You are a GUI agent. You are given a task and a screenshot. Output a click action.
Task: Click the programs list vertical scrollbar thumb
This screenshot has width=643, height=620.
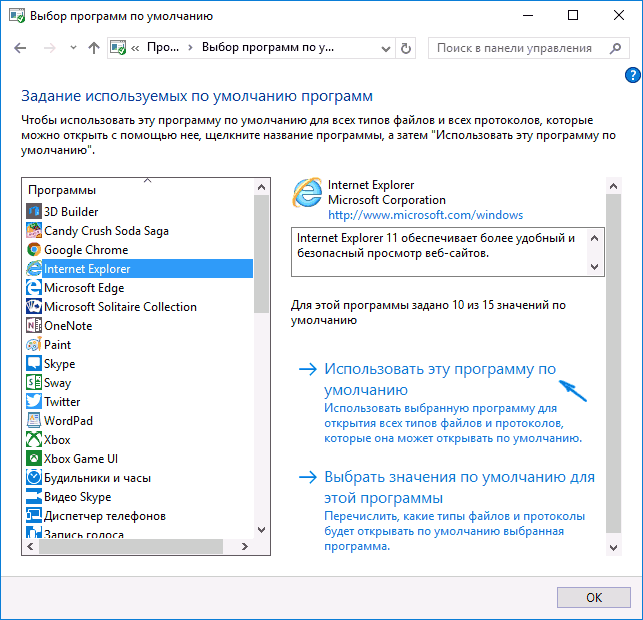coord(261,254)
